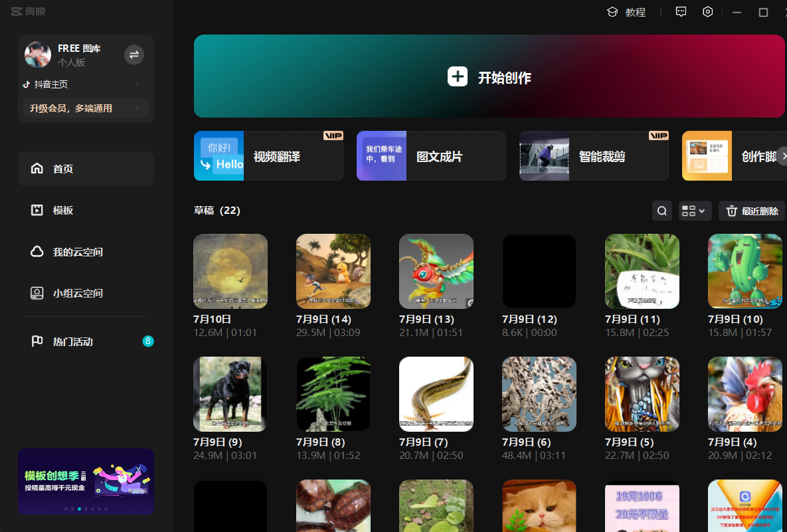This screenshot has width=787, height=532.
Task: Click the profile avatar picture
Action: 38,54
